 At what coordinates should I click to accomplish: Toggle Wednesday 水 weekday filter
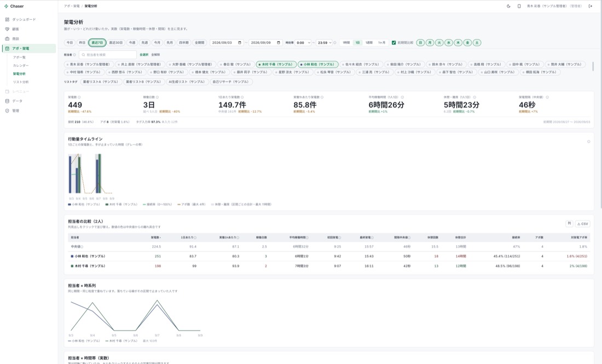pos(449,43)
